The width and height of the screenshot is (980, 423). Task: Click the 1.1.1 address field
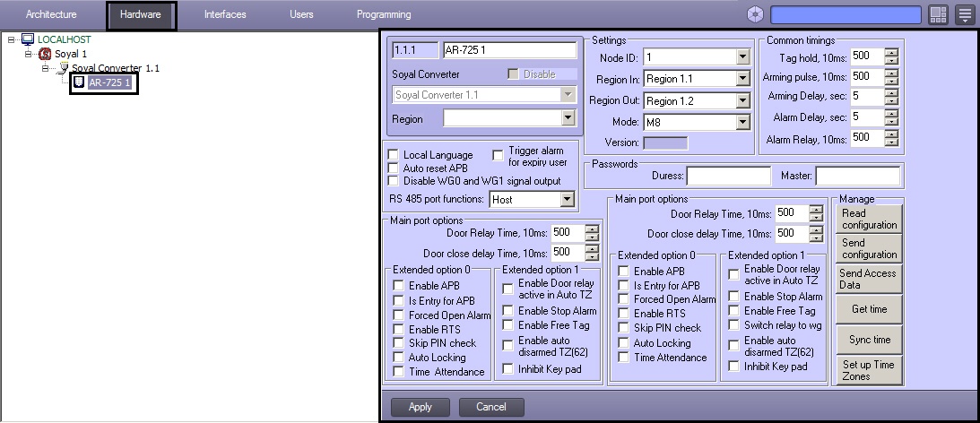click(x=415, y=50)
